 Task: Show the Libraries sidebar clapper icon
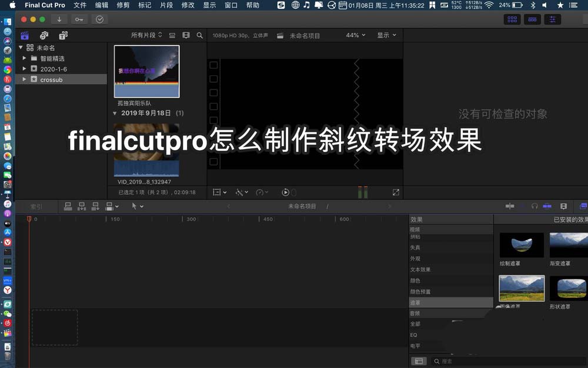[x=25, y=35]
